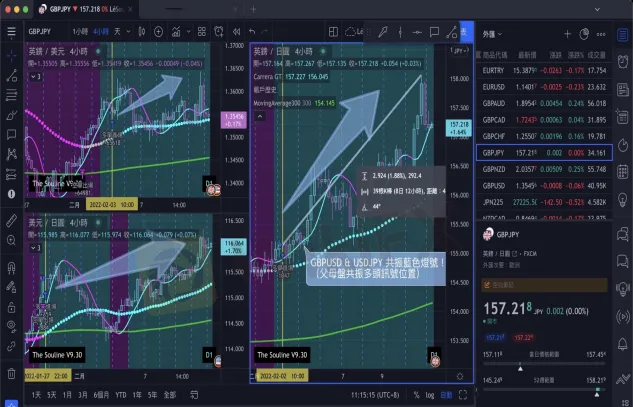
Task: Open GBPJPY chart scale settings gear
Action: (x=460, y=376)
